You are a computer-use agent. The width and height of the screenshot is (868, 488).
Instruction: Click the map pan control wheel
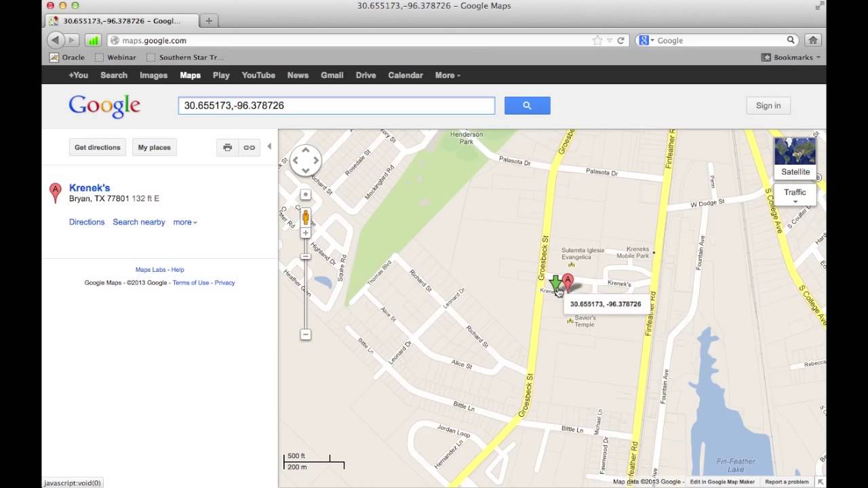[x=306, y=161]
